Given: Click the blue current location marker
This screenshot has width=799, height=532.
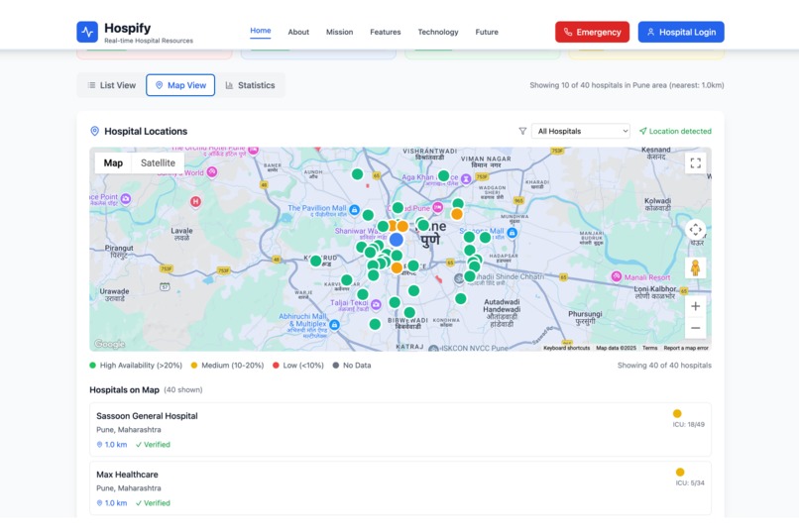Looking at the screenshot, I should (396, 240).
